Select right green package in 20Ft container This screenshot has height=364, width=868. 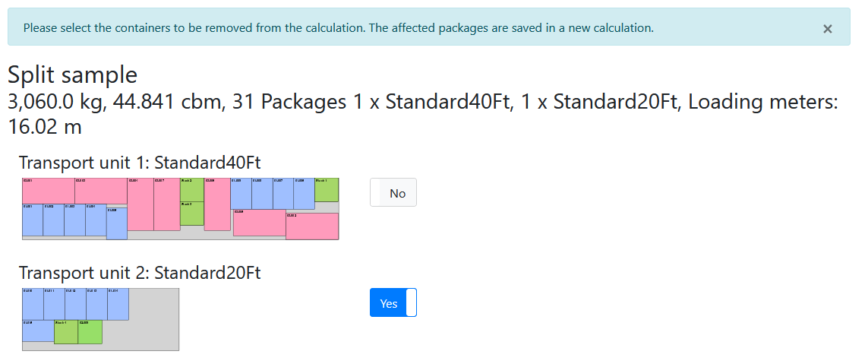point(90,332)
